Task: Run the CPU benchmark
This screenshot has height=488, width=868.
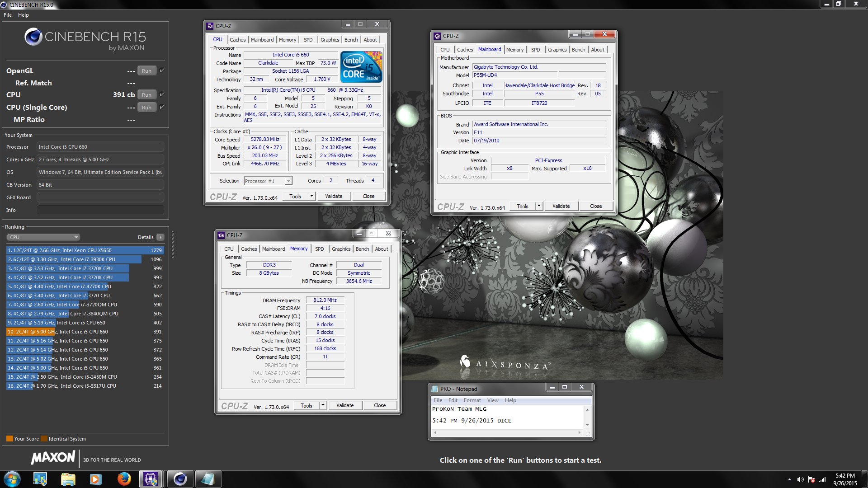Action: 146,94
